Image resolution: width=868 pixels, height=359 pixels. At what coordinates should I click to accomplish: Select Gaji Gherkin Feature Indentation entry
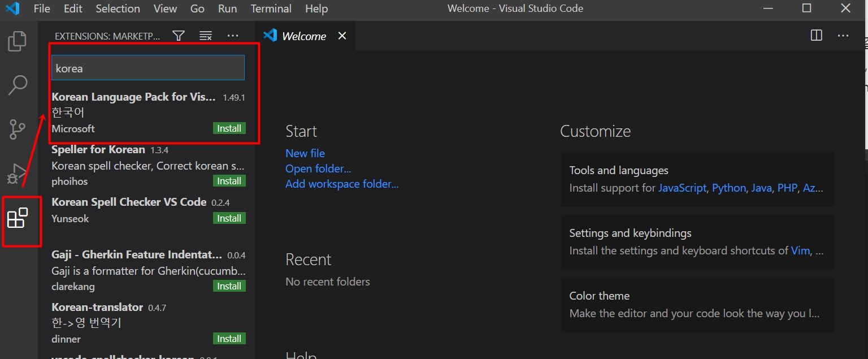tap(147, 270)
